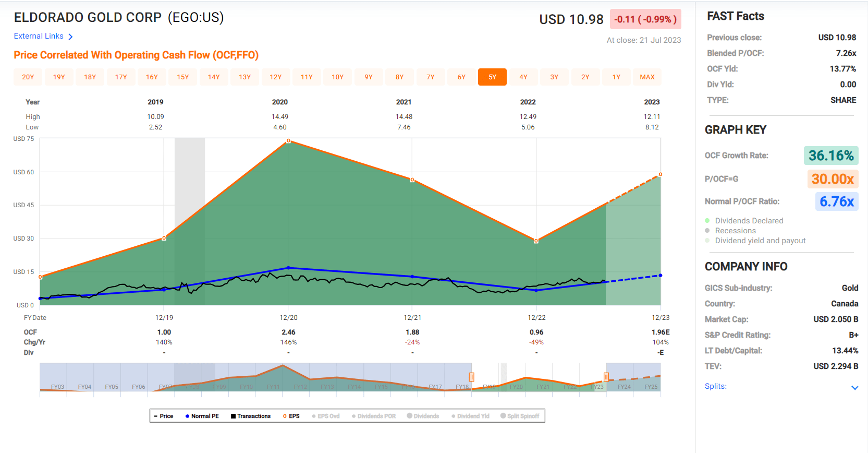Select the 9Y time range tab
868x453 pixels.
(x=369, y=77)
